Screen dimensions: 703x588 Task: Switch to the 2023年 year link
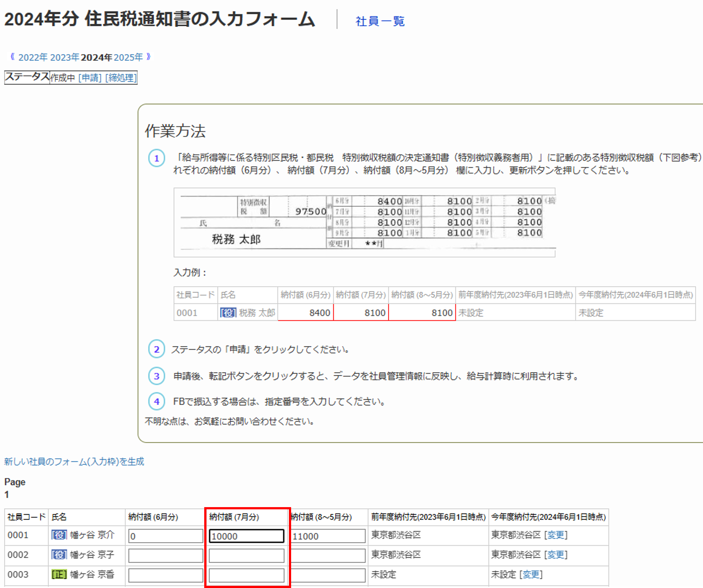(65, 58)
